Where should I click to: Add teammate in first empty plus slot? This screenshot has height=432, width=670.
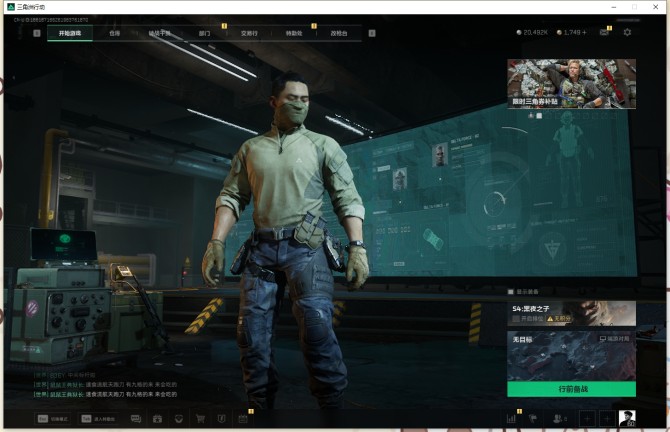[588, 419]
